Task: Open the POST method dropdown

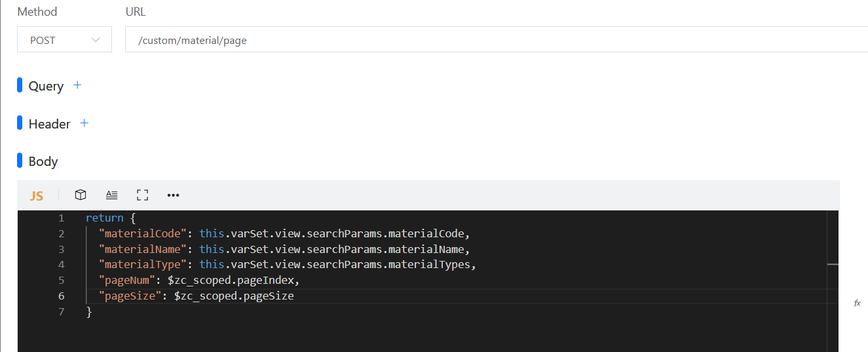Action: pyautogui.click(x=64, y=40)
